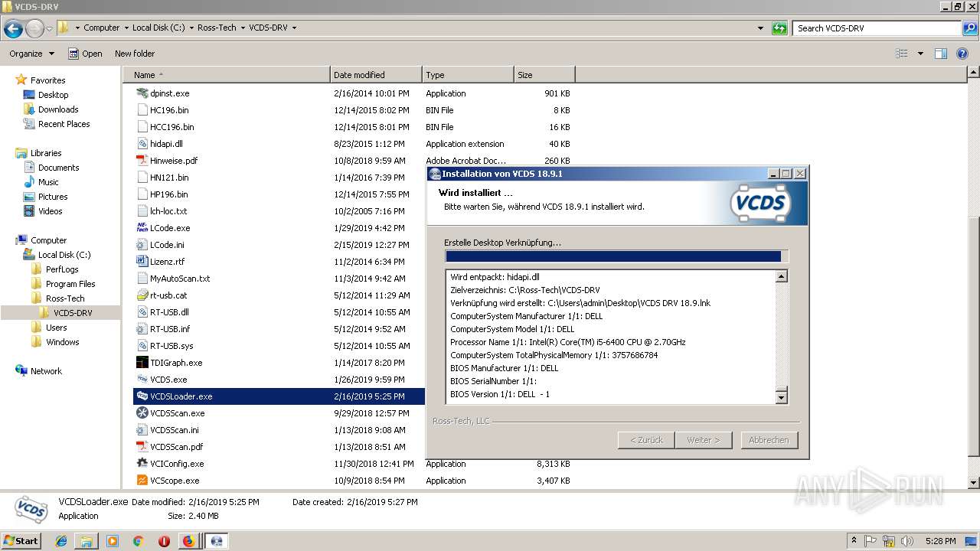This screenshot has width=980, height=551.
Task: Click the Zurück button in installer
Action: (x=646, y=440)
